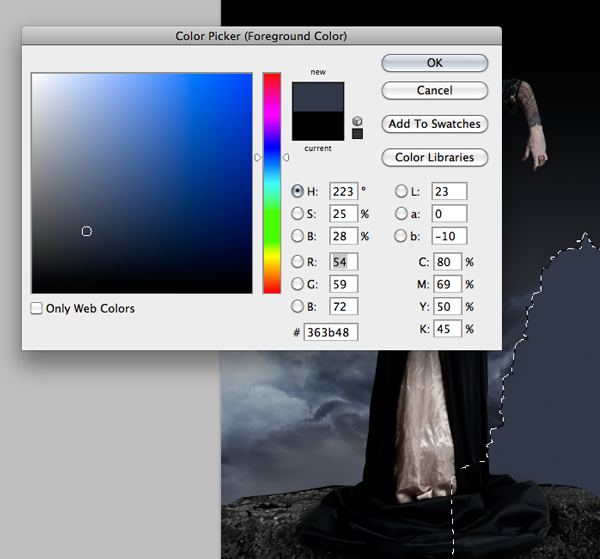Image resolution: width=600 pixels, height=559 pixels.
Task: Select the blue B radio button
Action: pyautogui.click(x=297, y=306)
